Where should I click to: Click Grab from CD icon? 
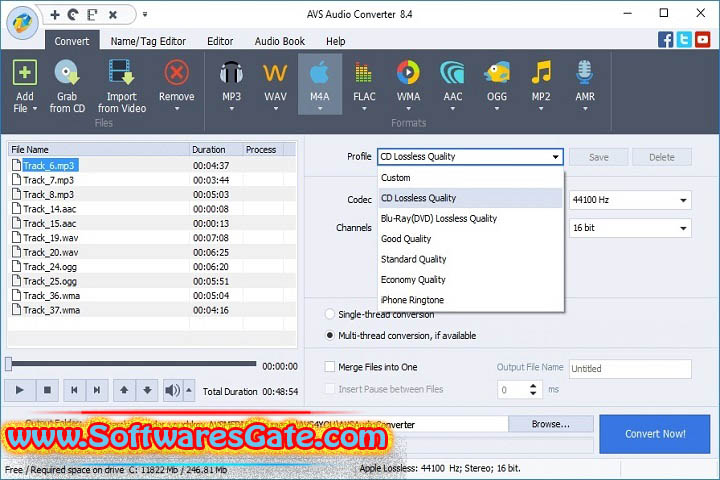(x=67, y=73)
